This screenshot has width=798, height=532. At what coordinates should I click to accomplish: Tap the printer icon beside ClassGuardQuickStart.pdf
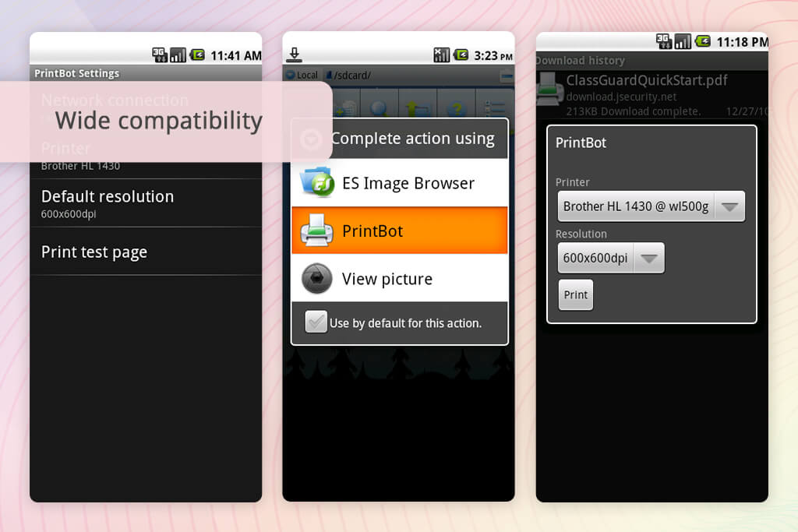point(550,89)
